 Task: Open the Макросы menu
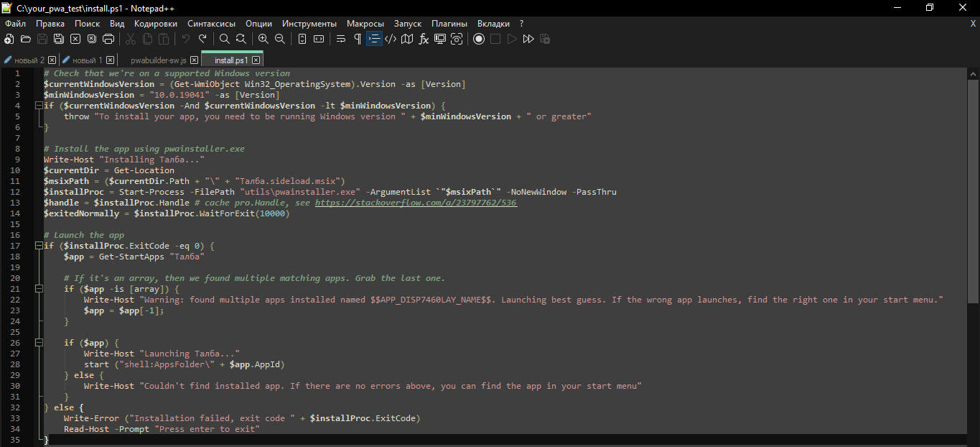365,24
